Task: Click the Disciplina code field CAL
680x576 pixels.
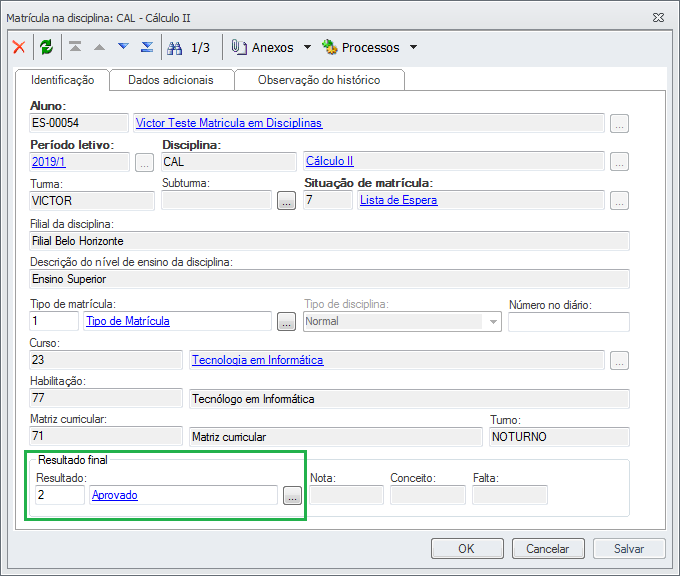Action: (229, 162)
